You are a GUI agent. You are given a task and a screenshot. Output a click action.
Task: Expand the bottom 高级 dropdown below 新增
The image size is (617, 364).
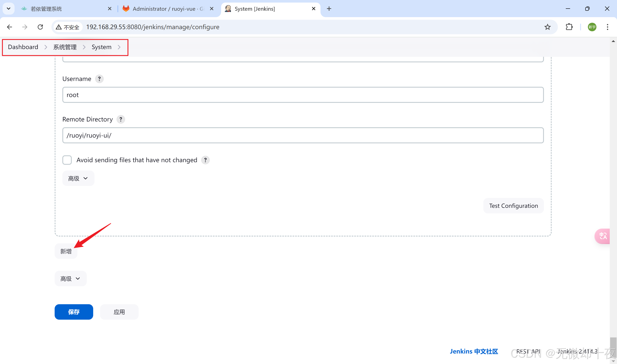point(70,278)
